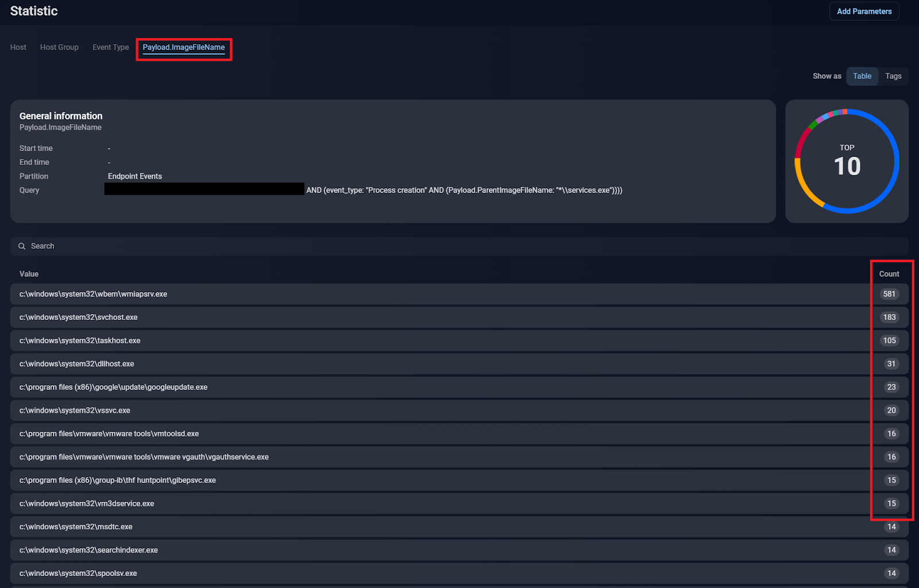Click the search magnifier icon
The width and height of the screenshot is (919, 588).
point(22,246)
